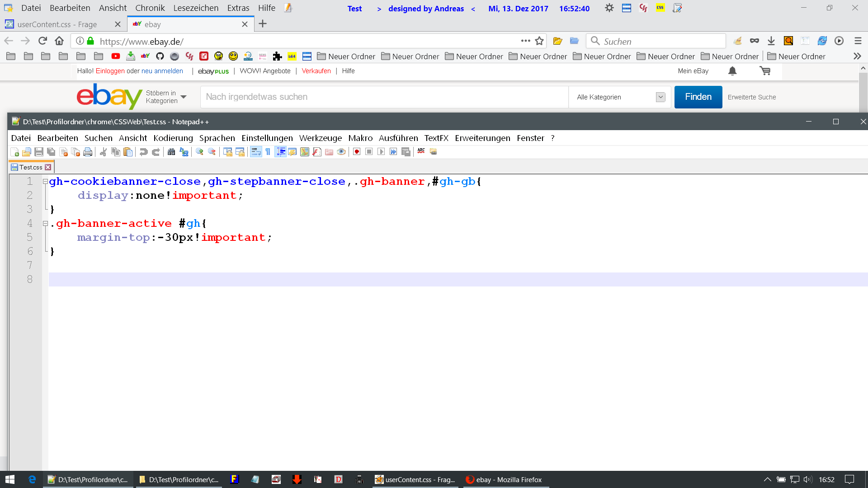This screenshot has width=868, height=488.
Task: Click the Zoom in magnifier icon
Action: pyautogui.click(x=199, y=152)
